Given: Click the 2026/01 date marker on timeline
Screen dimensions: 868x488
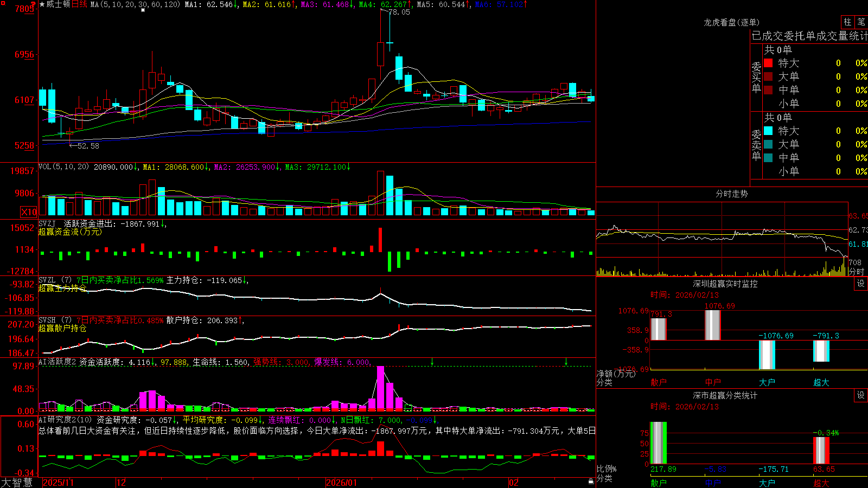Looking at the screenshot, I should pyautogui.click(x=342, y=483).
